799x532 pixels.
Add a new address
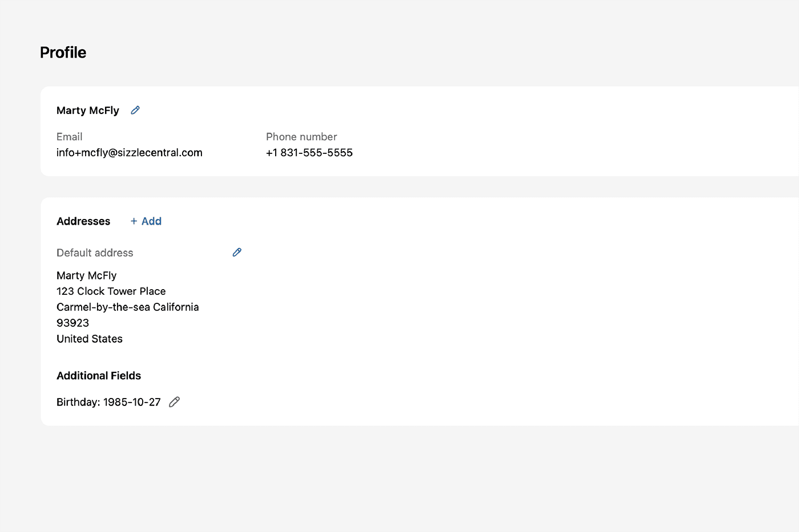click(146, 221)
